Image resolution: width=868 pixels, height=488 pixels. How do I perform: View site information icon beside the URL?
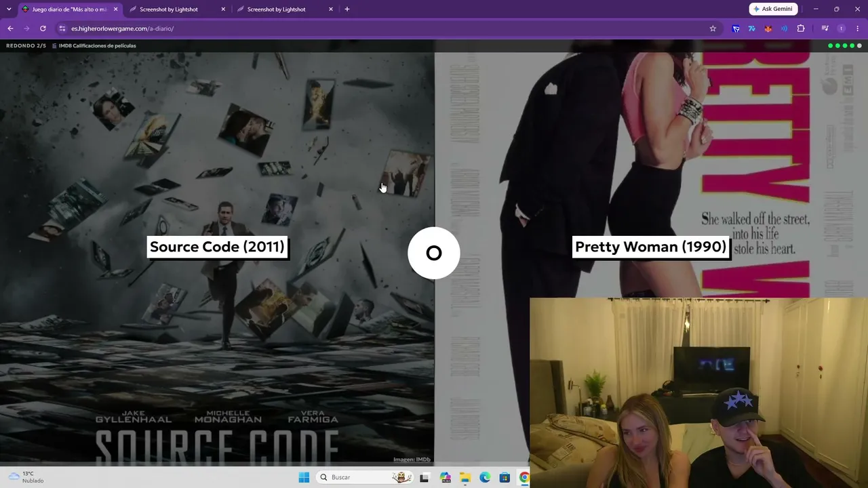coord(62,28)
